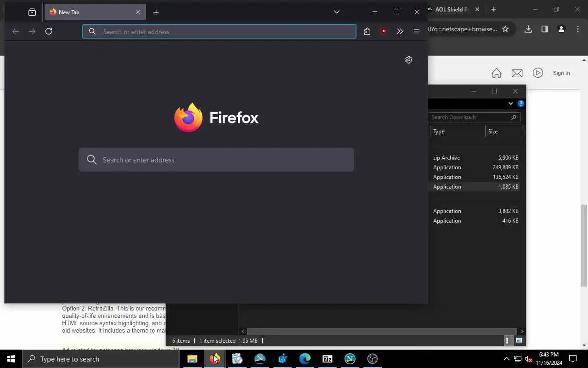Expand the File Explorer ribbon chevron
Viewport: 588px width, 368px height.
point(510,103)
